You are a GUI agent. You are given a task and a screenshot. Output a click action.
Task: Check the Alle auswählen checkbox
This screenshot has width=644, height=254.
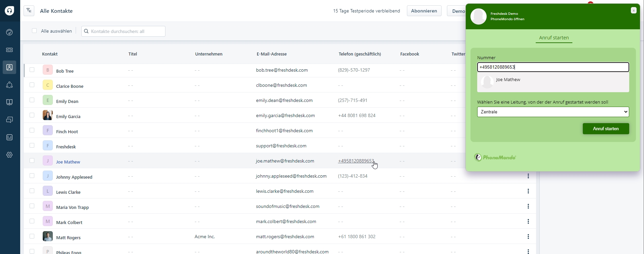34,31
